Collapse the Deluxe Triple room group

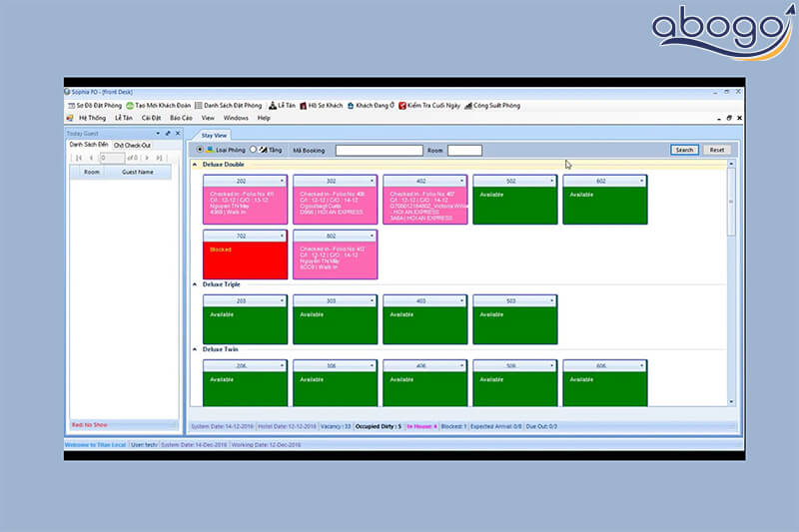[x=195, y=284]
